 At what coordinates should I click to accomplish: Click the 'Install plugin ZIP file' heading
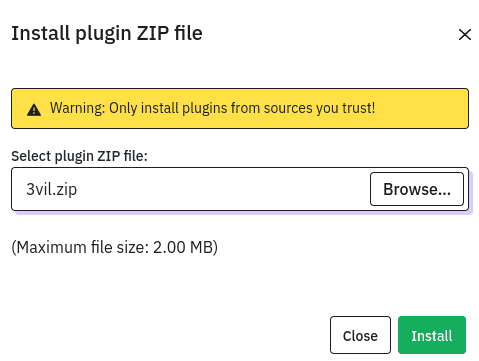[107, 33]
